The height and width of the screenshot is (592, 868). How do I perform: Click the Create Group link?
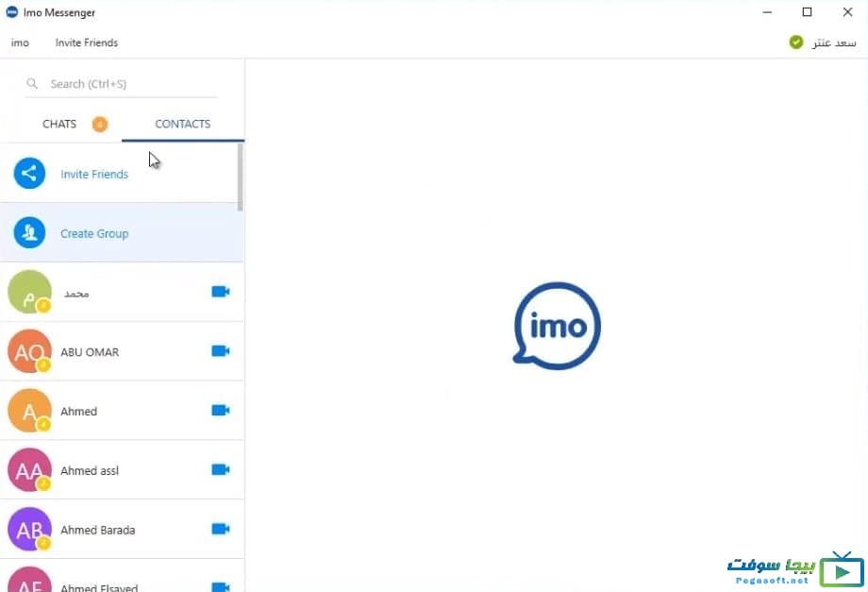click(94, 234)
